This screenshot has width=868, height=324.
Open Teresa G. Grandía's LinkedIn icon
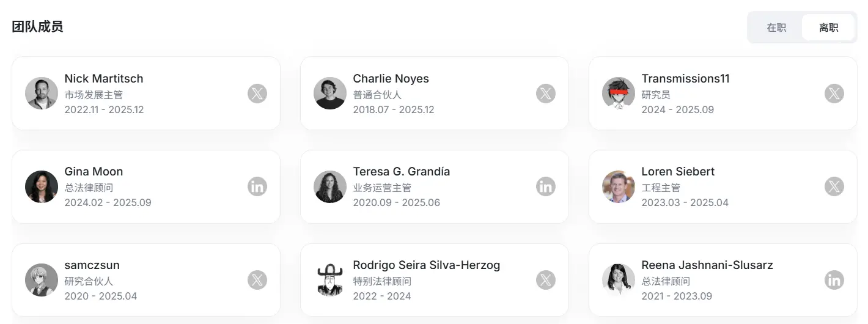point(546,186)
